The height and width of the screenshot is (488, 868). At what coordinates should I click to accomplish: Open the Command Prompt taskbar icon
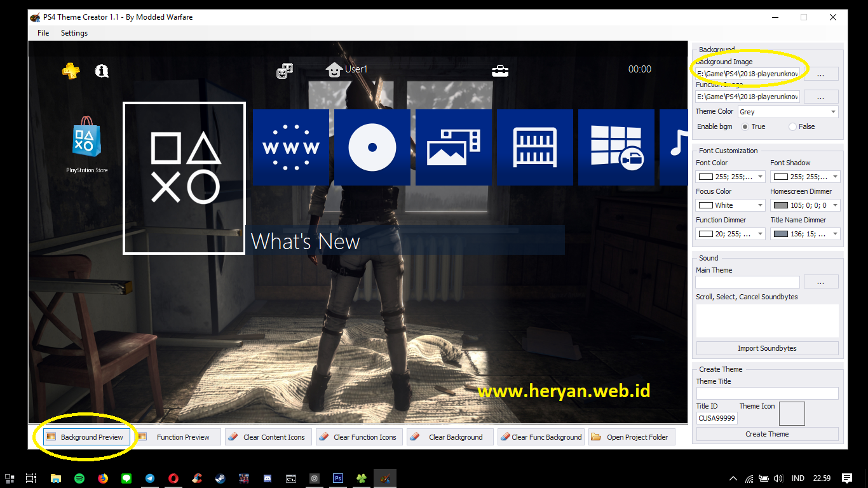click(291, 478)
